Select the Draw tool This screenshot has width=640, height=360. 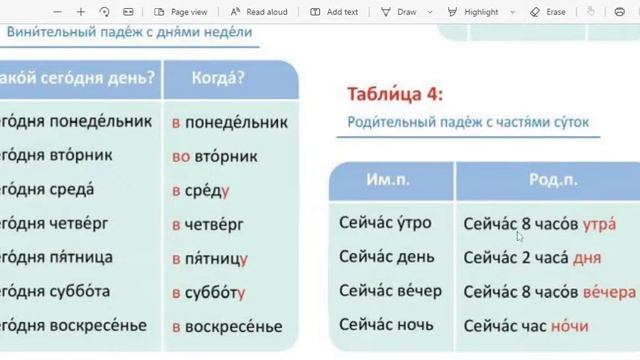coord(399,12)
